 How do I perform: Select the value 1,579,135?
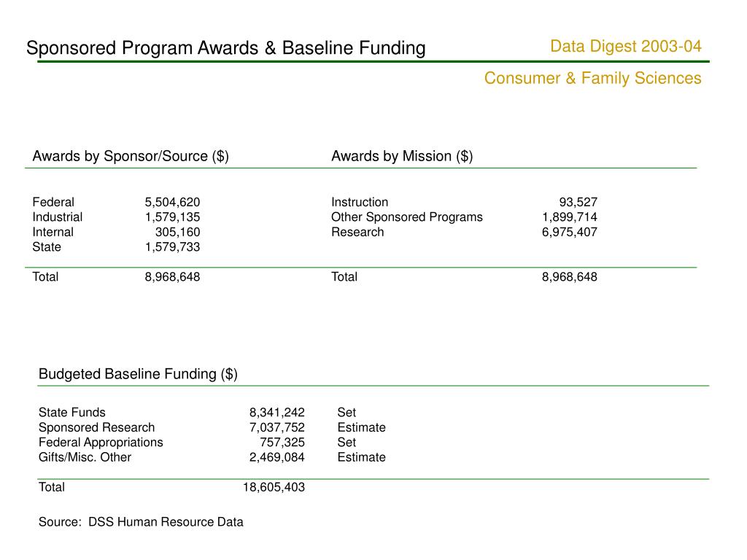click(x=172, y=217)
